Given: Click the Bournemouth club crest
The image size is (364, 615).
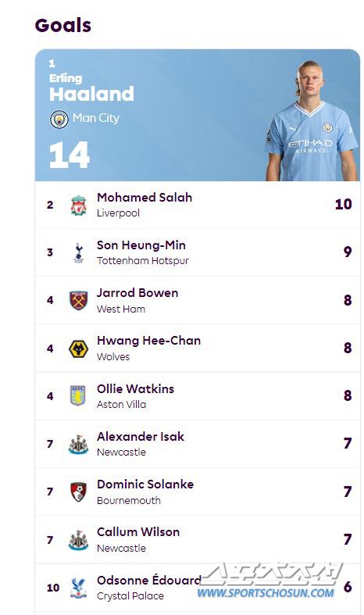Looking at the screenshot, I should pos(78,492).
